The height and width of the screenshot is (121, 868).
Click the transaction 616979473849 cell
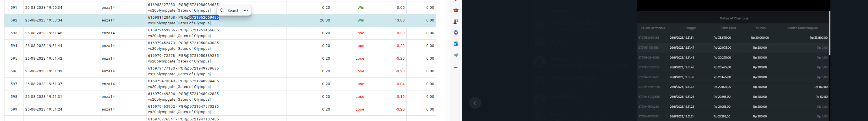point(217,84)
